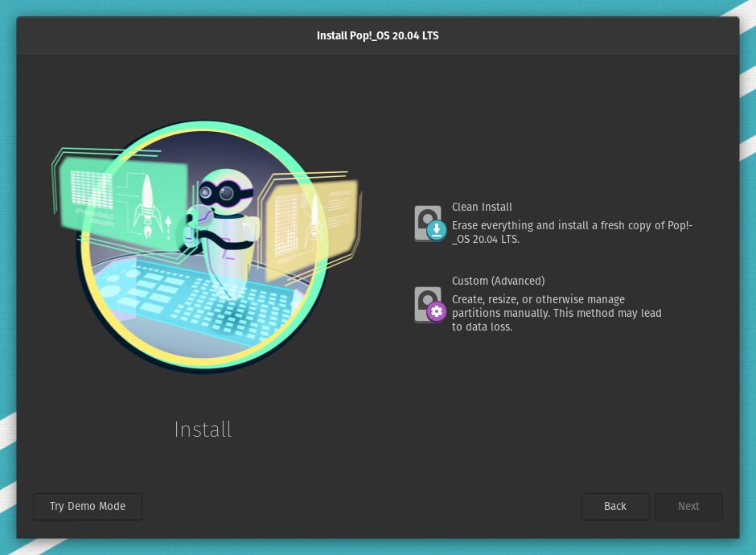Click the 'Create, resize, or otherwise manage' description

[x=557, y=313]
